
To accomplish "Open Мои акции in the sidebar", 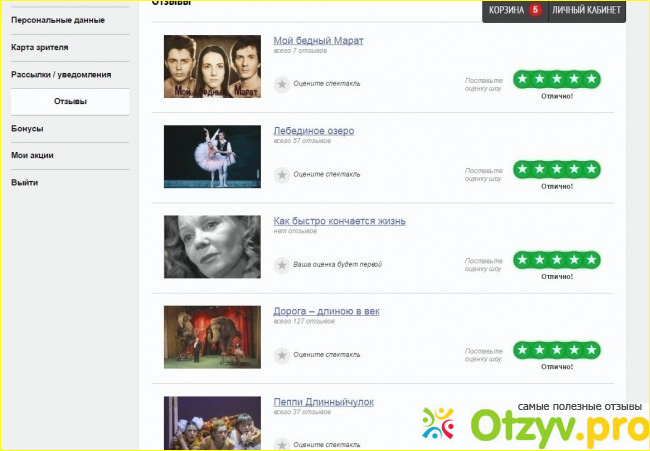I will pos(32,155).
